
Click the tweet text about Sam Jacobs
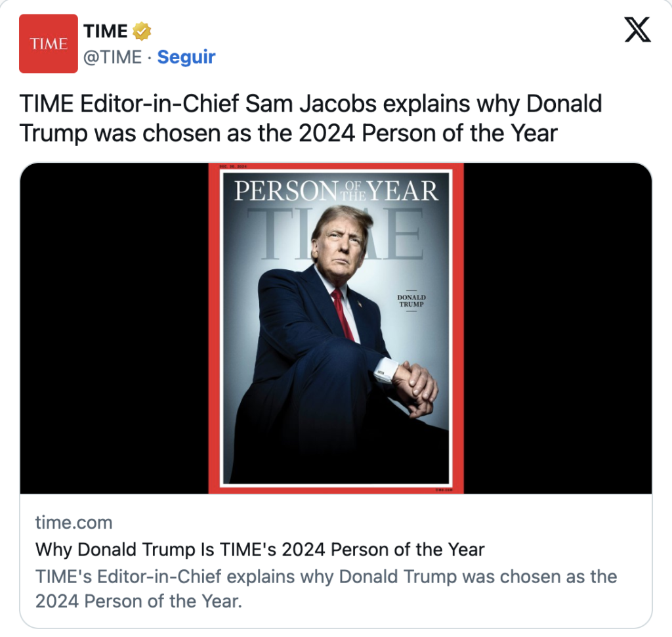click(311, 118)
